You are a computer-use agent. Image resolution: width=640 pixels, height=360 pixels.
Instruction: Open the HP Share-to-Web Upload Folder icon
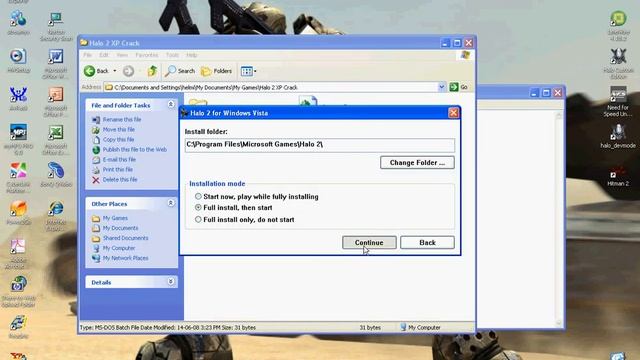[18, 291]
